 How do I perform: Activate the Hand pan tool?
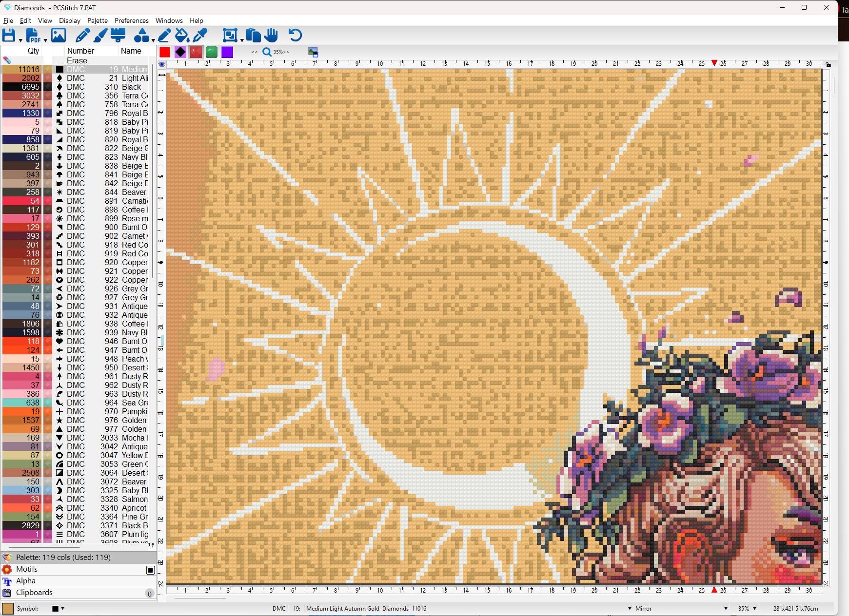point(271,35)
